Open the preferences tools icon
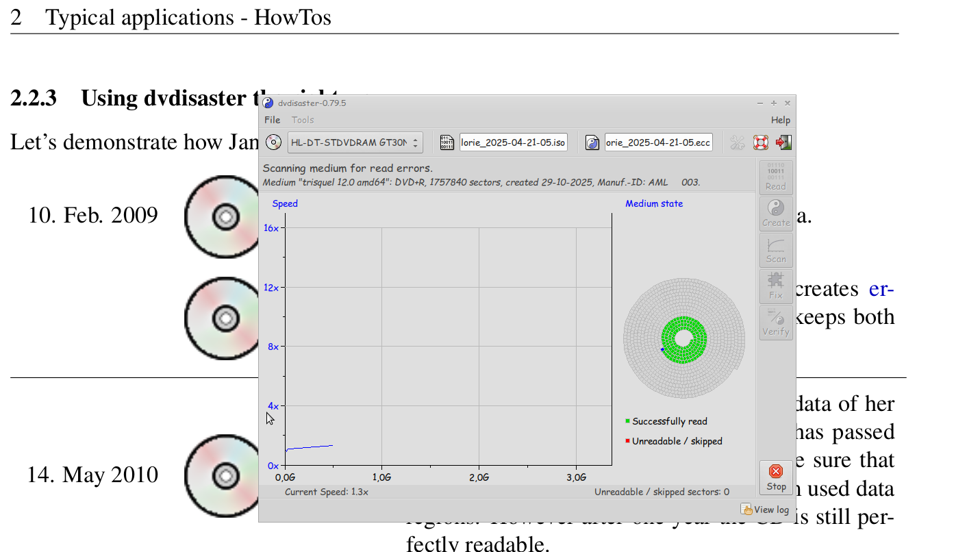Viewport: 980px width, 552px height. [x=738, y=142]
